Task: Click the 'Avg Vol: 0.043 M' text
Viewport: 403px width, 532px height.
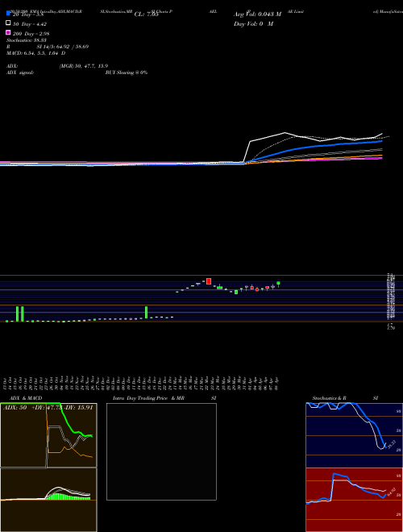Action: [257, 15]
